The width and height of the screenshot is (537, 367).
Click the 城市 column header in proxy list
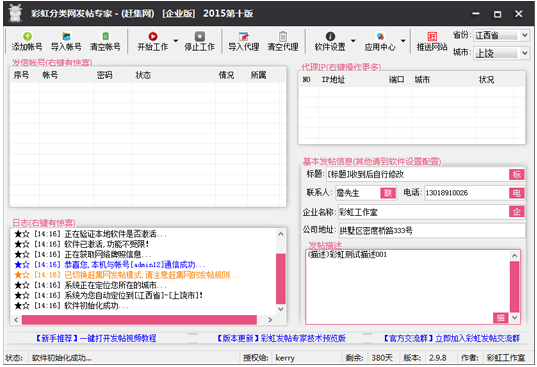[422, 80]
